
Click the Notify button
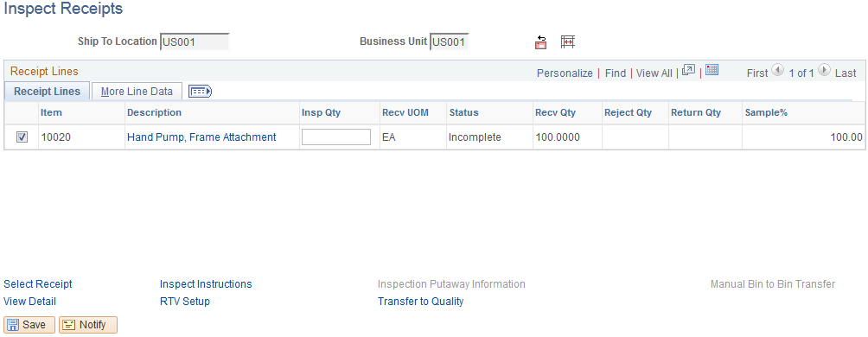click(x=88, y=325)
